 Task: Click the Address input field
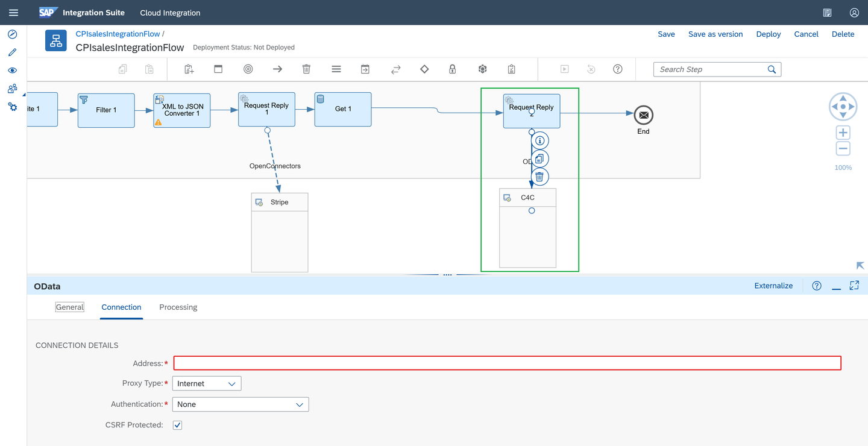tap(507, 363)
